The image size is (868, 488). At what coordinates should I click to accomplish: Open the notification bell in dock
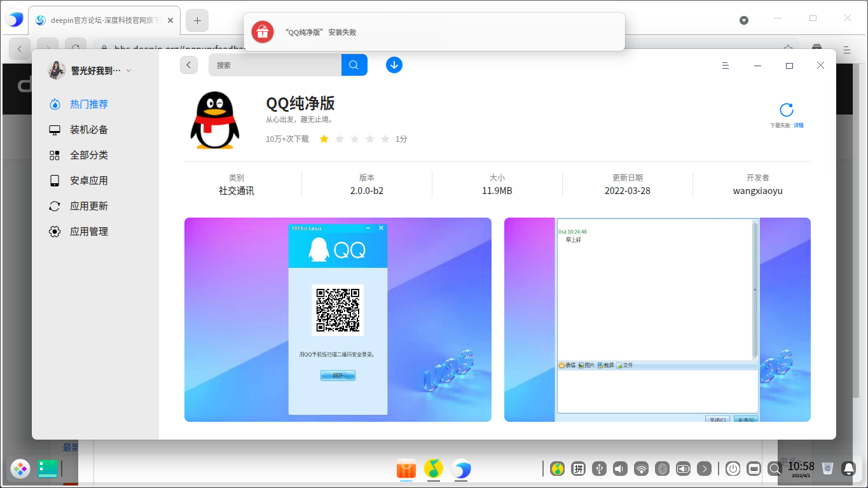point(848,470)
